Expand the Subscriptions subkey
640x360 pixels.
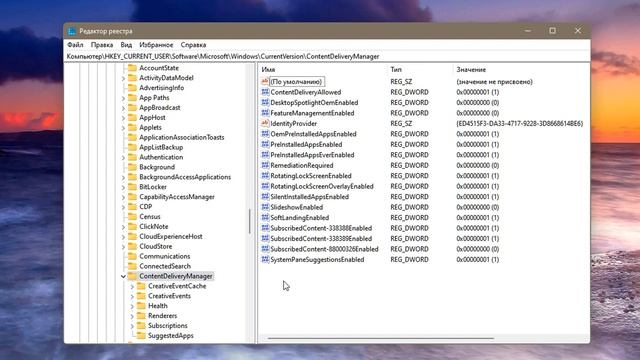(132, 326)
